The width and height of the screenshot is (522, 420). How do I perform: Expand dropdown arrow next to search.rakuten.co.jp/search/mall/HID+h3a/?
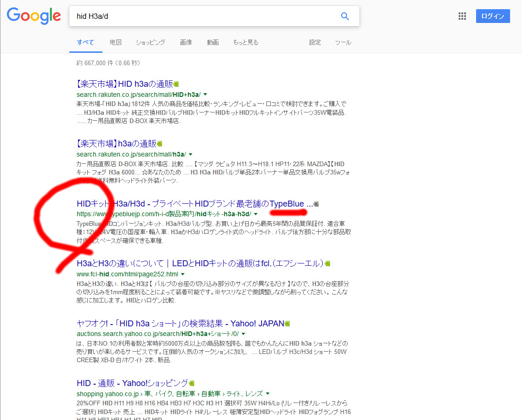pyautogui.click(x=205, y=95)
